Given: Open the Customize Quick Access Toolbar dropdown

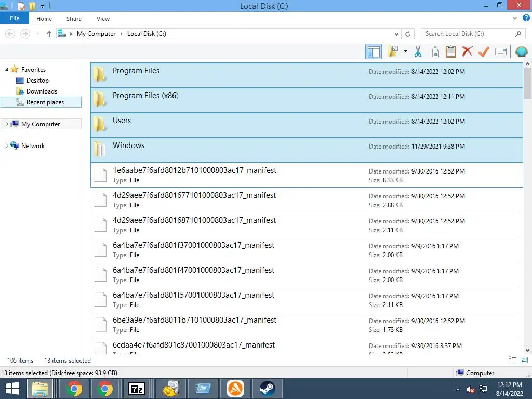Looking at the screenshot, I should tap(43, 6).
